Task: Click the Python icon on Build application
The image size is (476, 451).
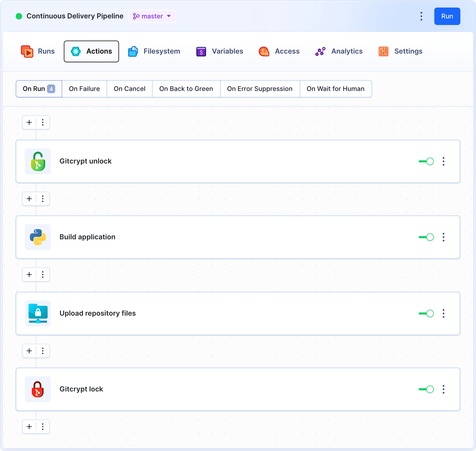Action: click(x=38, y=237)
